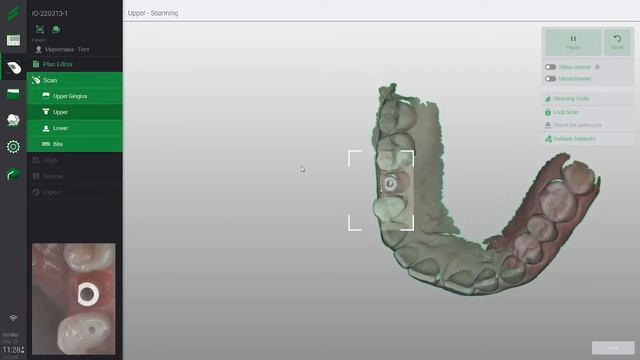
Task: Toggle the Glare control switch
Action: click(551, 67)
